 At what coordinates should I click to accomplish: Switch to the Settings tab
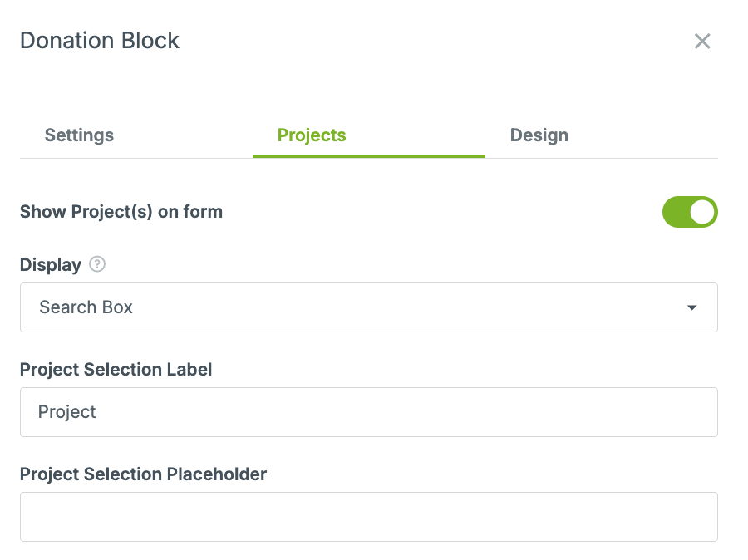pos(79,135)
